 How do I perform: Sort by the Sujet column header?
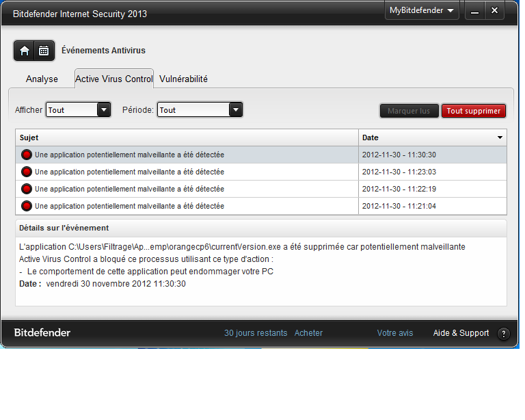coord(187,137)
